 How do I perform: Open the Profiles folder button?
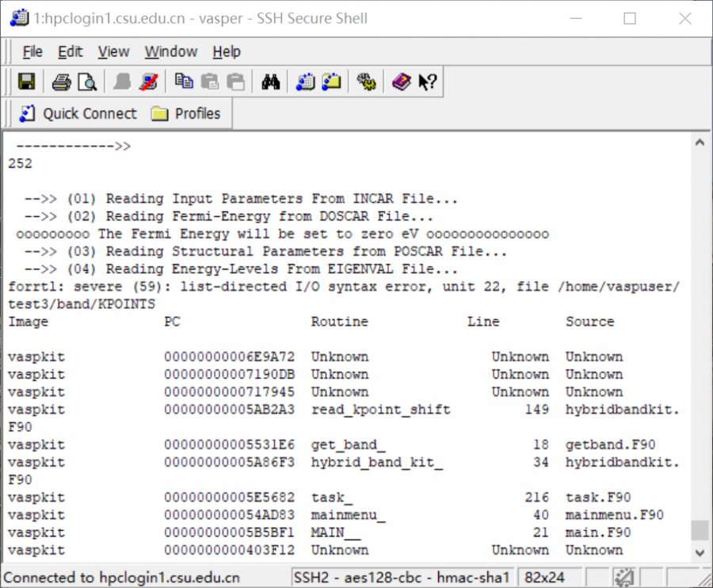(x=185, y=113)
